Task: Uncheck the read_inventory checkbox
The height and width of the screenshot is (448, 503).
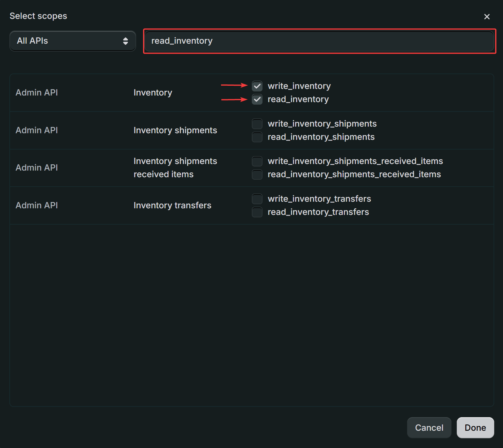Action: coord(257,99)
